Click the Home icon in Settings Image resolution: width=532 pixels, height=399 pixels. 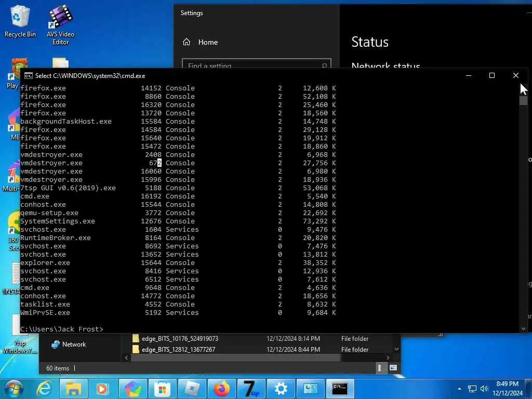(187, 42)
